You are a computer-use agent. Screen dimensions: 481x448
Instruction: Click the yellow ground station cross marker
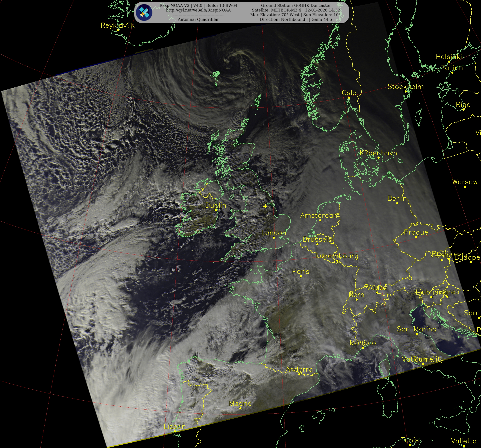[x=265, y=206]
